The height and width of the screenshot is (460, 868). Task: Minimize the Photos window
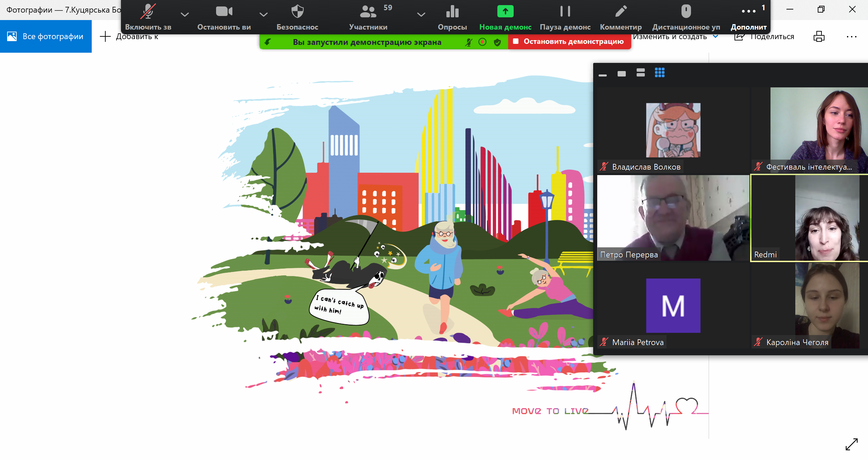(x=790, y=10)
